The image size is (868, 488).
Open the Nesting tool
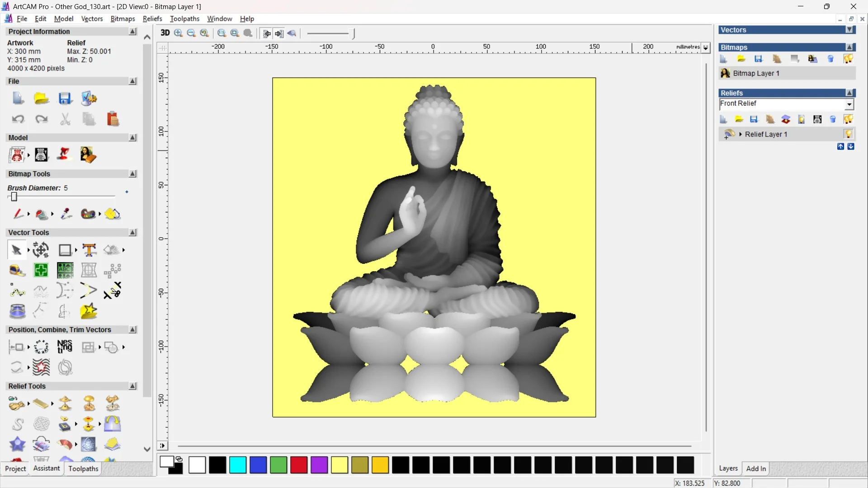(x=65, y=347)
